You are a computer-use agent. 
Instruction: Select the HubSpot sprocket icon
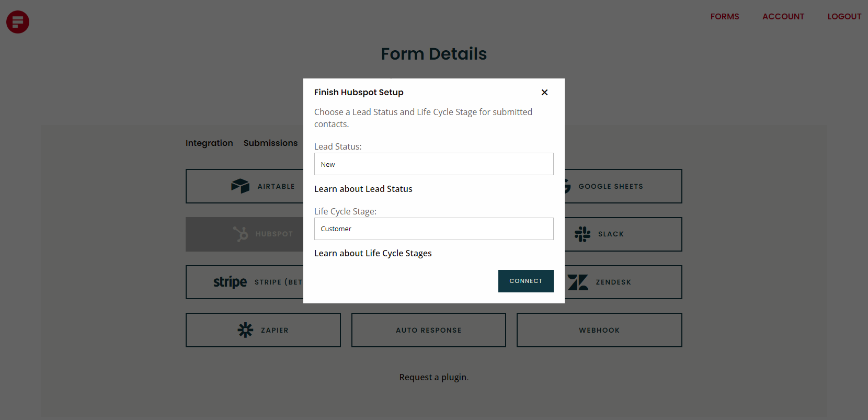tap(241, 234)
